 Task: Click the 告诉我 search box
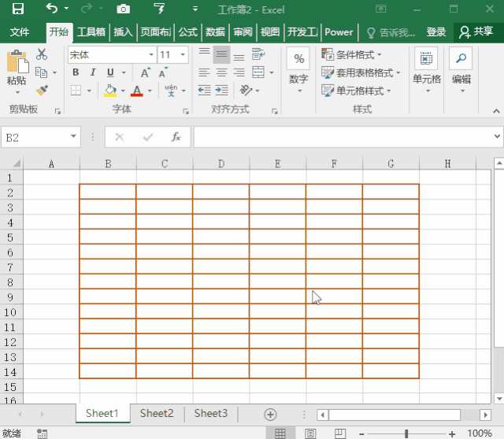pyautogui.click(x=391, y=32)
